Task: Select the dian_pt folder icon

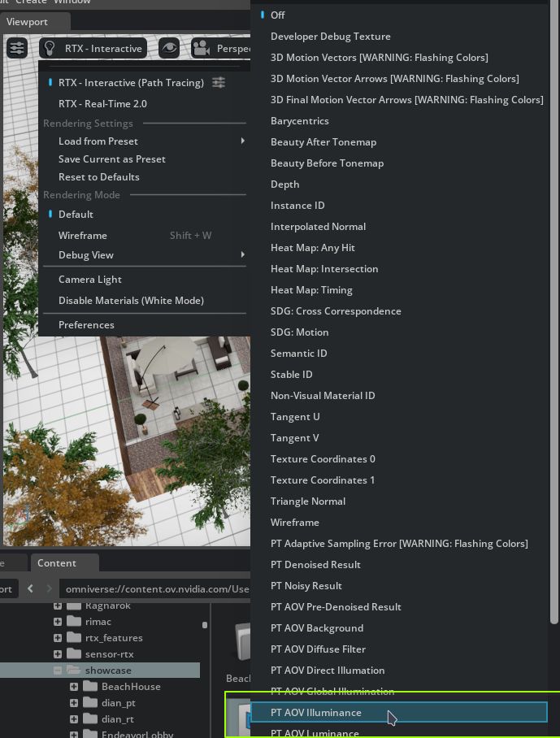Action: pos(90,702)
